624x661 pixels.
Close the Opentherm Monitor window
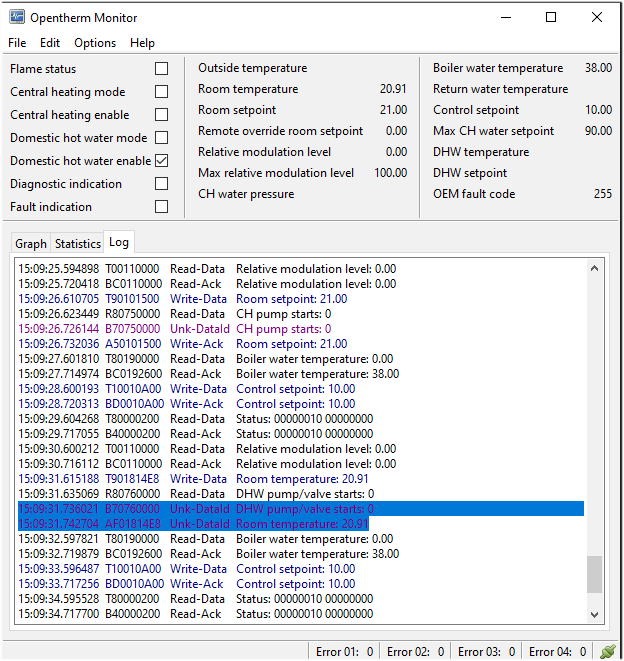[597, 17]
